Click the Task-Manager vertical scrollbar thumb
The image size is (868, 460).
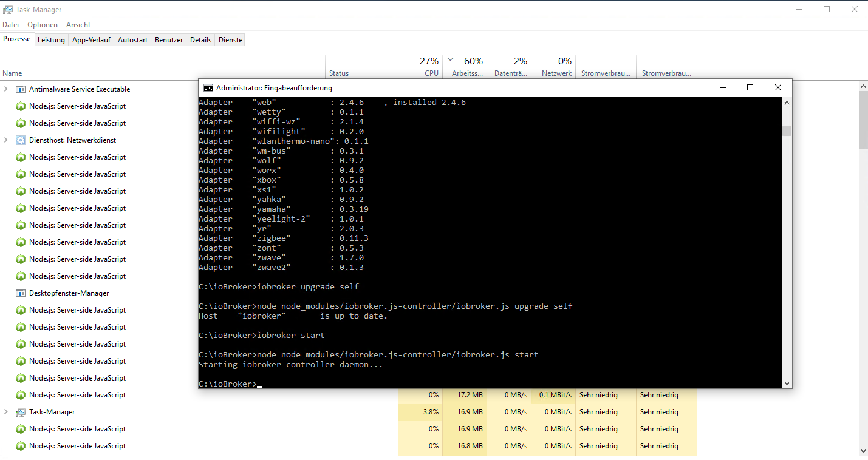863,121
